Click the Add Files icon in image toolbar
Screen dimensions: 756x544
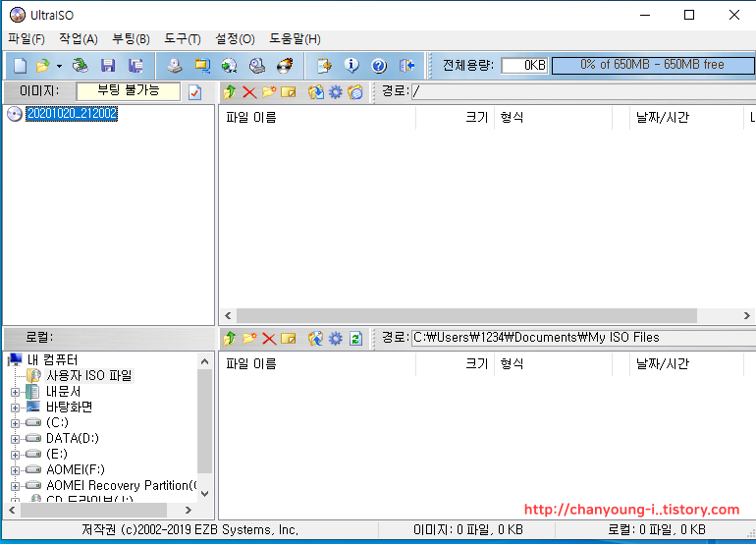point(316,91)
